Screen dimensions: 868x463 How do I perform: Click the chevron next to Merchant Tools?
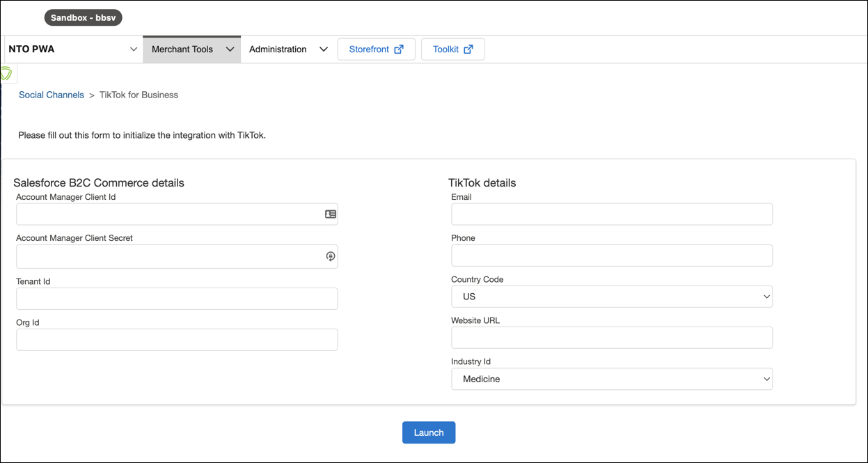pyautogui.click(x=230, y=49)
